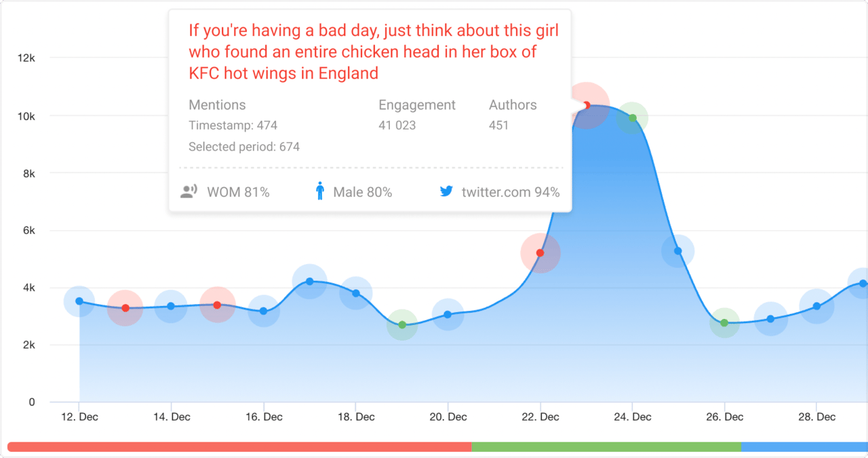Image resolution: width=868 pixels, height=458 pixels.
Task: Select the green data point near 19 Dec
Action: (x=401, y=325)
